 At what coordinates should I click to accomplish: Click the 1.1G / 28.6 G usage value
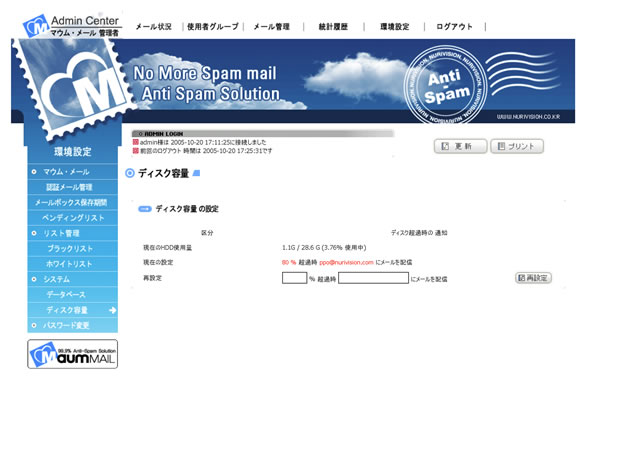324,248
